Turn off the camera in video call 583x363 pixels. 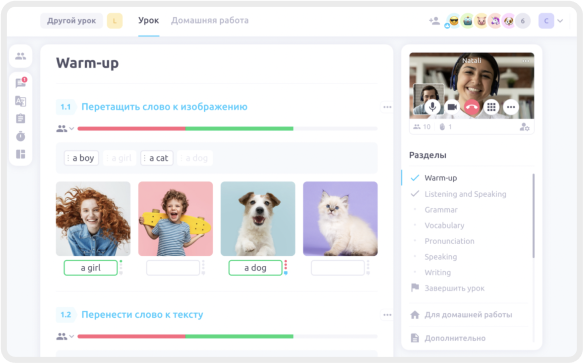pyautogui.click(x=452, y=107)
